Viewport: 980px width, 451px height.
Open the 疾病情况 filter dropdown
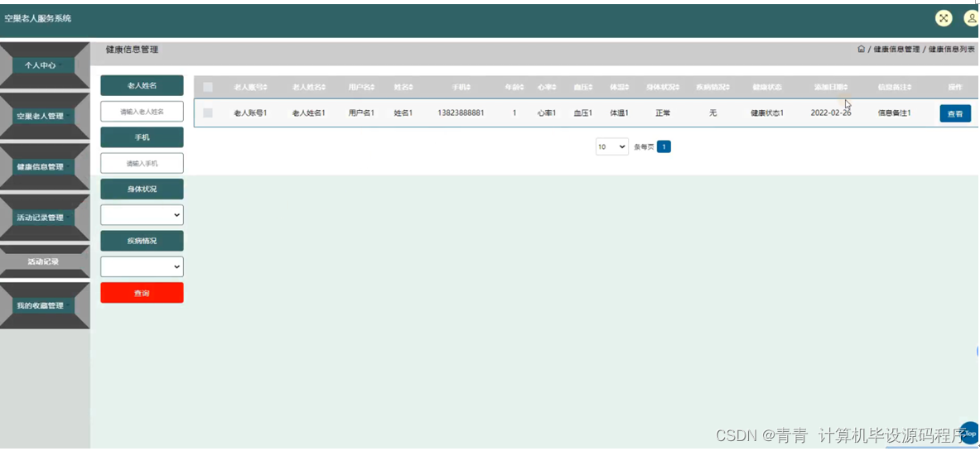point(142,266)
